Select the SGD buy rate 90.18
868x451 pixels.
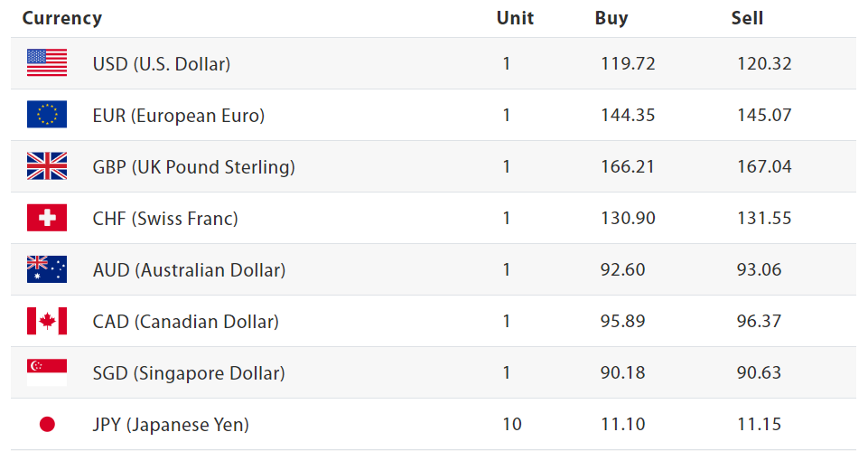623,373
